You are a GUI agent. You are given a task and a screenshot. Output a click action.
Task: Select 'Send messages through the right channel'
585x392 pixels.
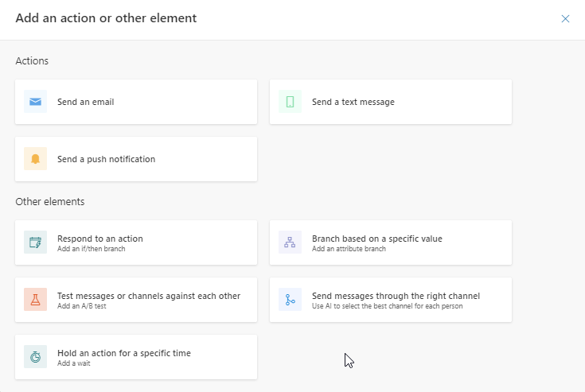pos(396,296)
